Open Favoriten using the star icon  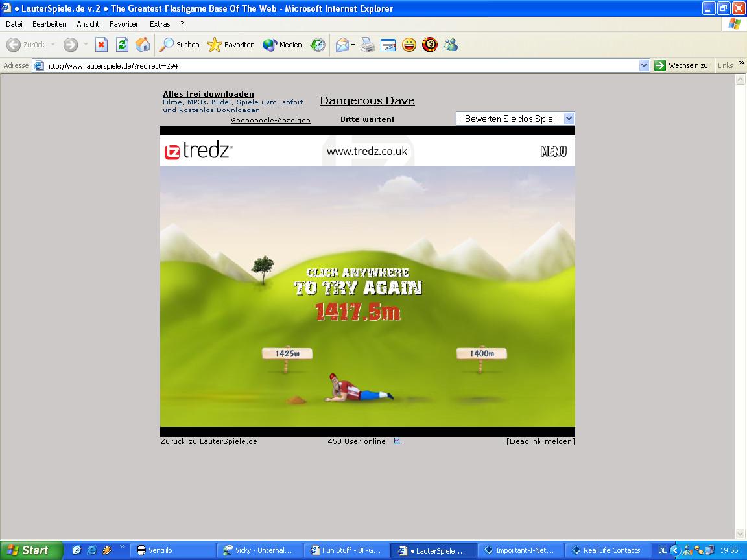[215, 45]
